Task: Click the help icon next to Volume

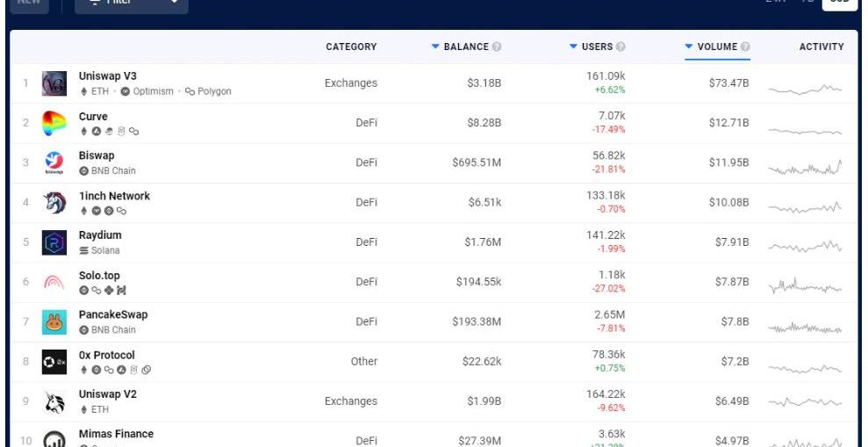Action: click(x=745, y=47)
